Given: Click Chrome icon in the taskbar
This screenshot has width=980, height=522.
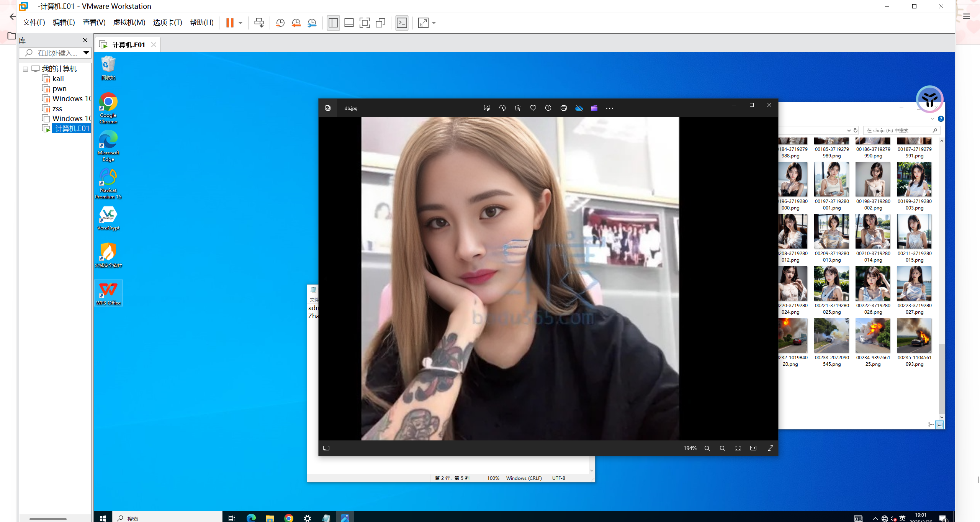Looking at the screenshot, I should (288, 518).
